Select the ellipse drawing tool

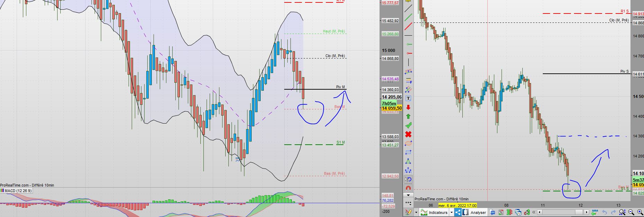(x=408, y=143)
